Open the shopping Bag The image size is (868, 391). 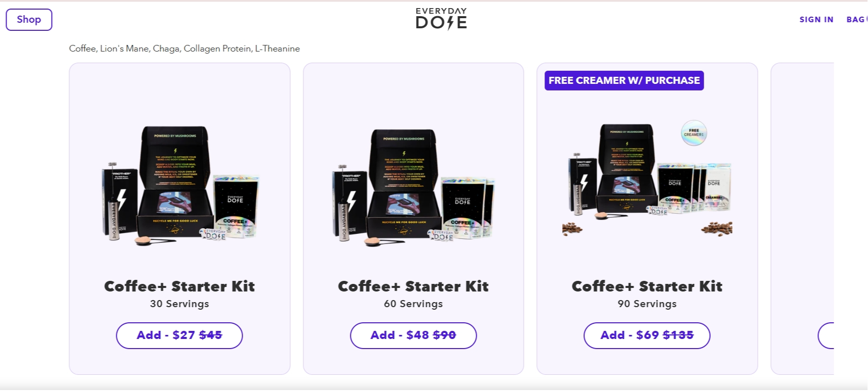tap(857, 20)
